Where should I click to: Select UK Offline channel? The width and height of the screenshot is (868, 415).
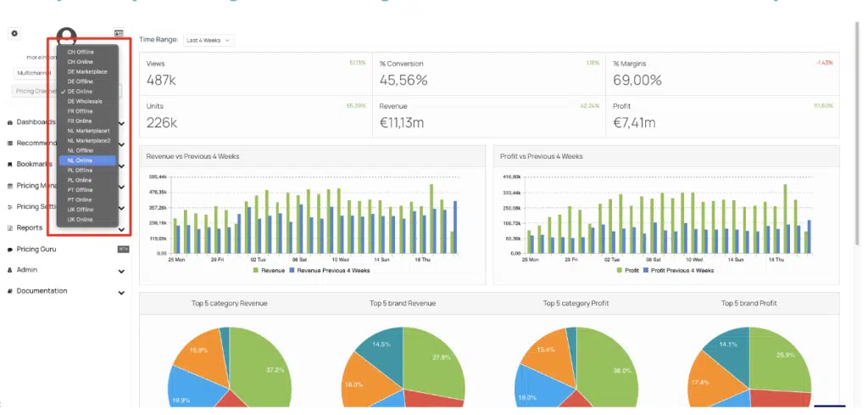88,210
